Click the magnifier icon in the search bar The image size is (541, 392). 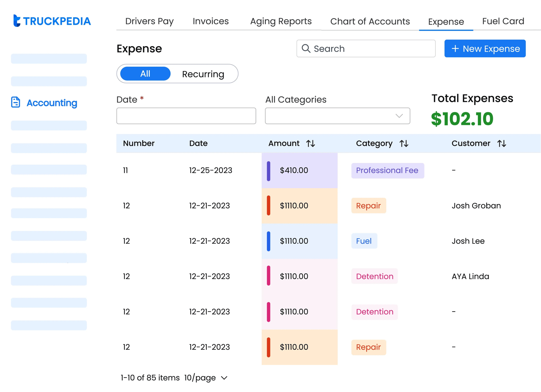[x=306, y=48]
